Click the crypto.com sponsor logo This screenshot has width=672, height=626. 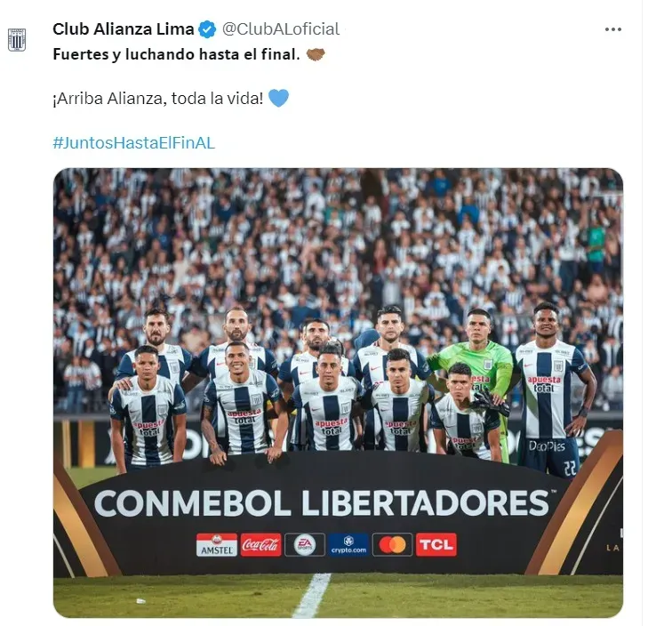(x=348, y=544)
